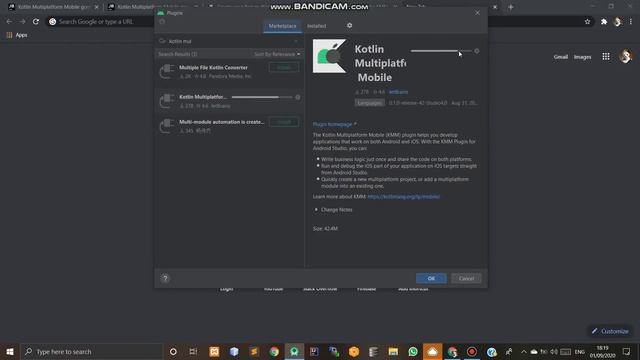Click the ENG language indicator

[x=580, y=351]
